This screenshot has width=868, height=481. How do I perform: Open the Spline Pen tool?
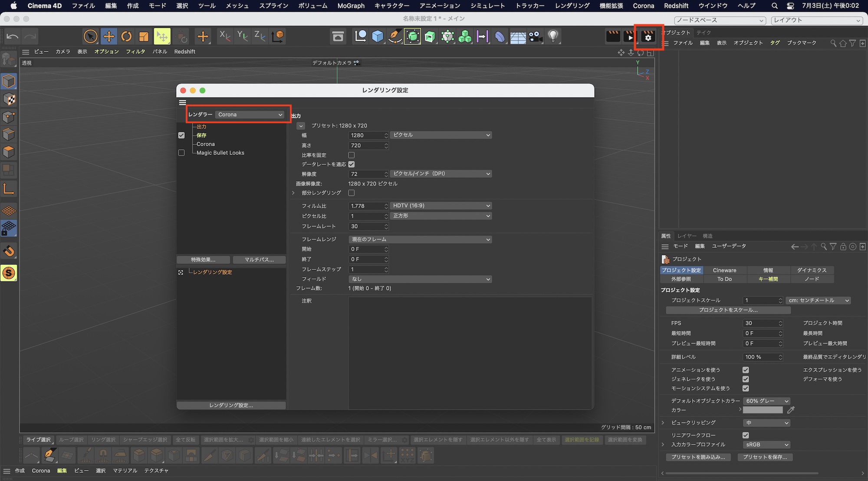click(395, 36)
